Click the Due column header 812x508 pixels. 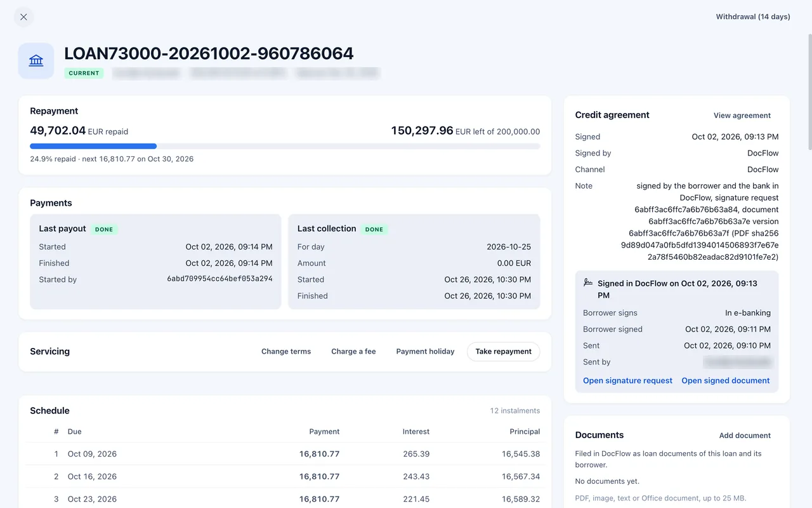pyautogui.click(x=75, y=432)
